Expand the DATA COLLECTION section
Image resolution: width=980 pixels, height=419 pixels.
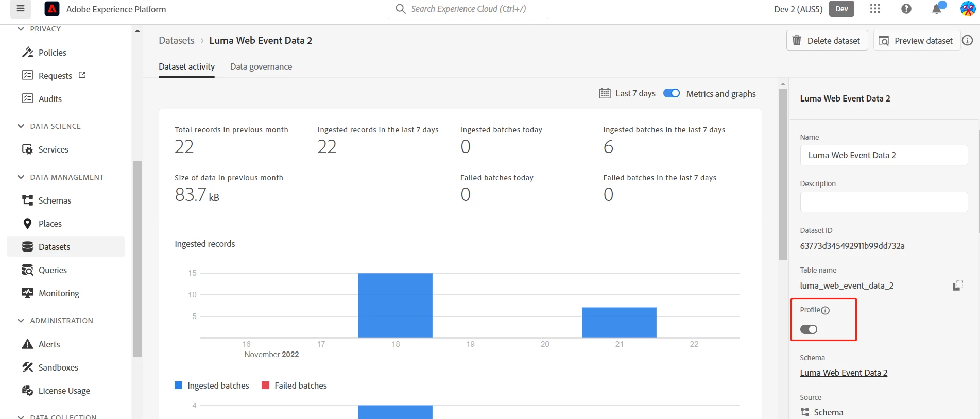click(x=21, y=416)
